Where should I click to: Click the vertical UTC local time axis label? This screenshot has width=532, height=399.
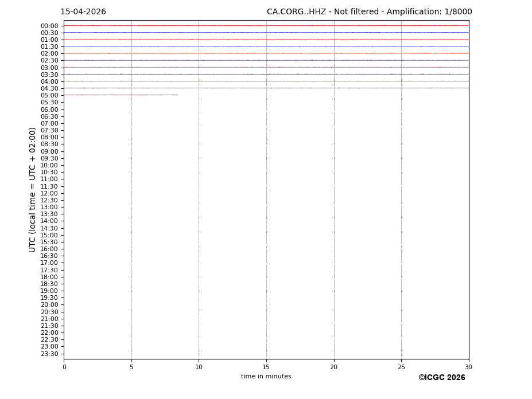pyautogui.click(x=33, y=190)
